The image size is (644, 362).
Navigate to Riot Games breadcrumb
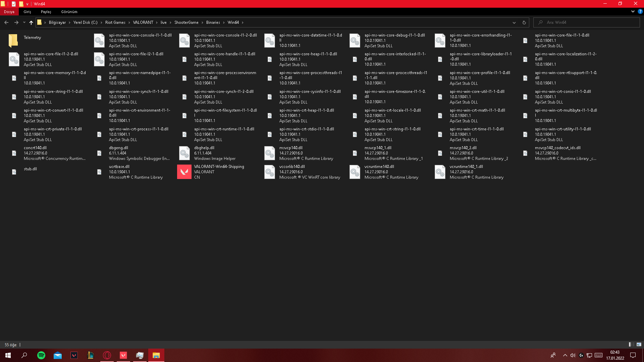[x=115, y=22]
